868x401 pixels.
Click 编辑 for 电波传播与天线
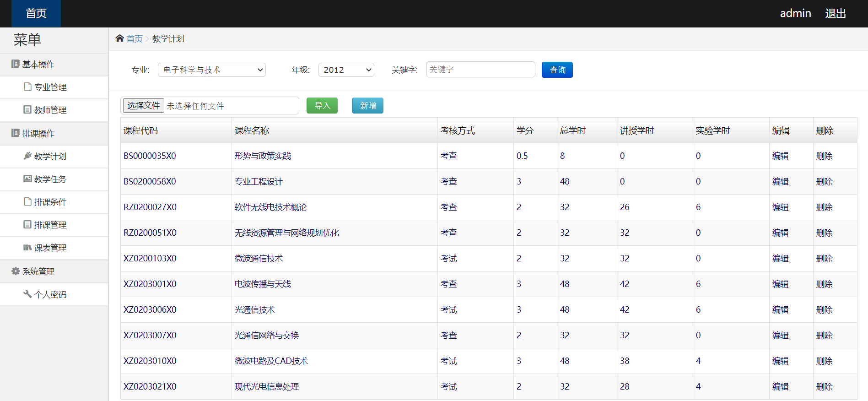tap(780, 284)
